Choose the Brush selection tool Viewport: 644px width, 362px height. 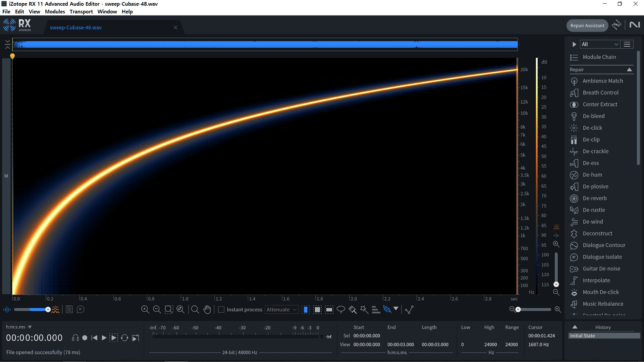pos(353,309)
